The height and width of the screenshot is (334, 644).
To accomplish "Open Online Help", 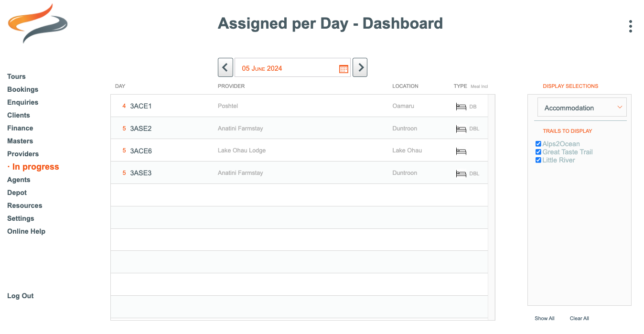I will click(x=26, y=231).
